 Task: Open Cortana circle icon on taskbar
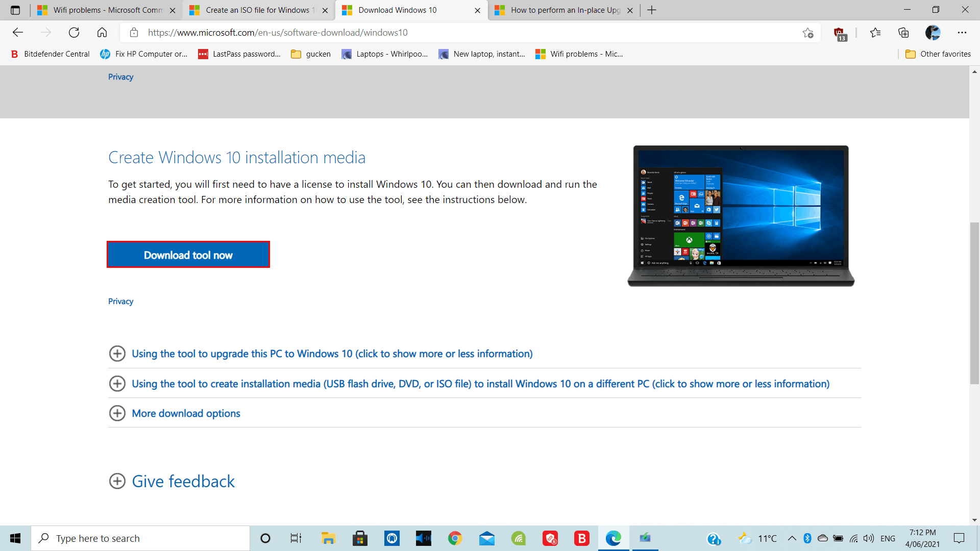coord(265,538)
